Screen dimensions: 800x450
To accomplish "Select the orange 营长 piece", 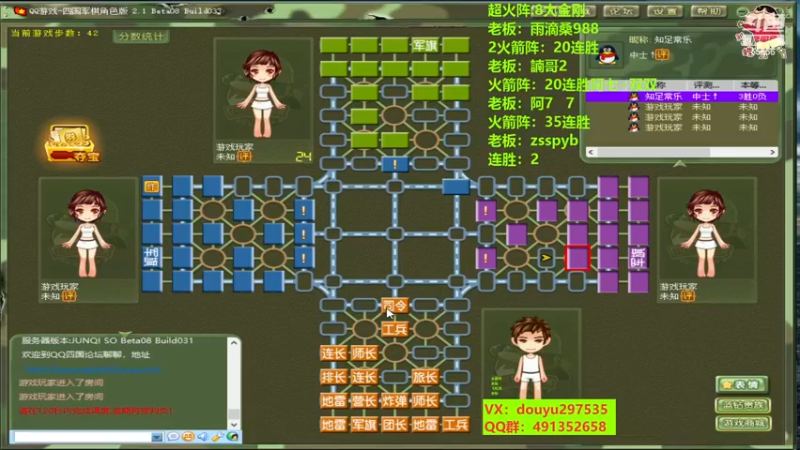I will [364, 401].
